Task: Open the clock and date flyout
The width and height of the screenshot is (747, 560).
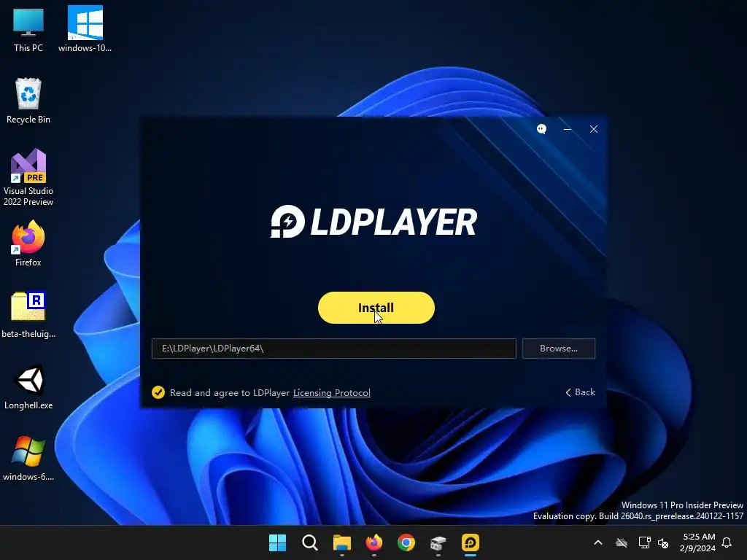Action: coord(698,542)
